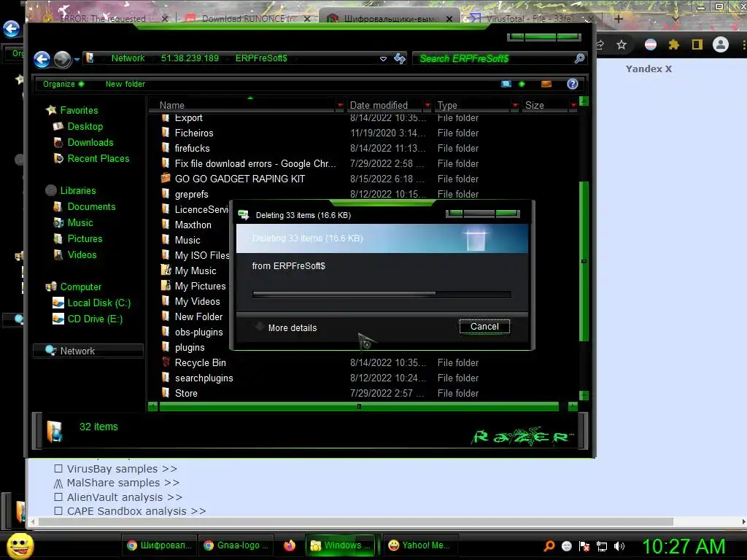Toggle the VirusBay samples checkbox
Image resolution: width=747 pixels, height=560 pixels.
click(x=58, y=469)
